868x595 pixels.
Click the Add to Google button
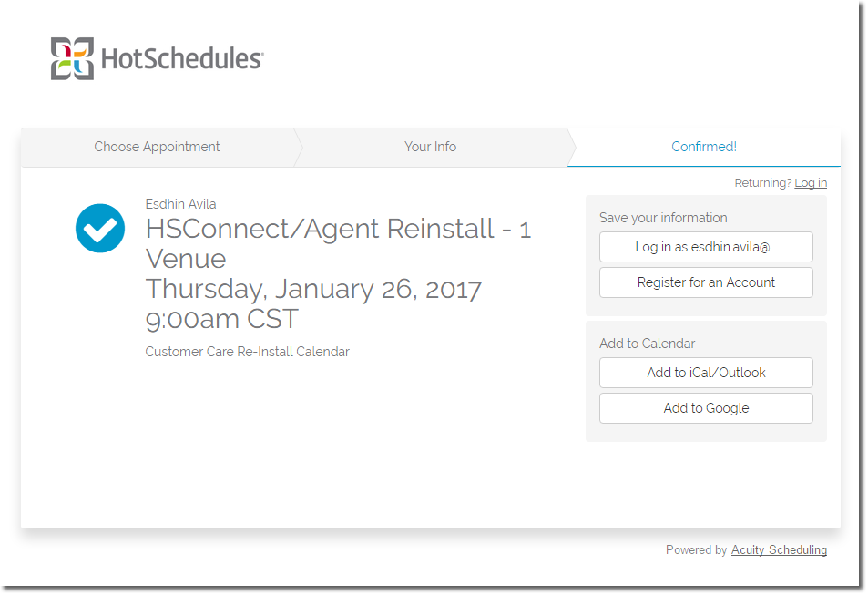pyautogui.click(x=706, y=408)
